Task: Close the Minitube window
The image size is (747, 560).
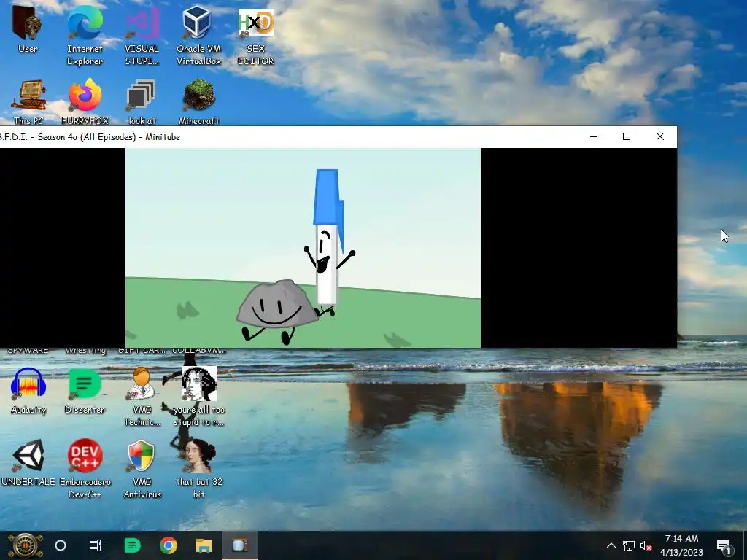Action: click(x=659, y=136)
